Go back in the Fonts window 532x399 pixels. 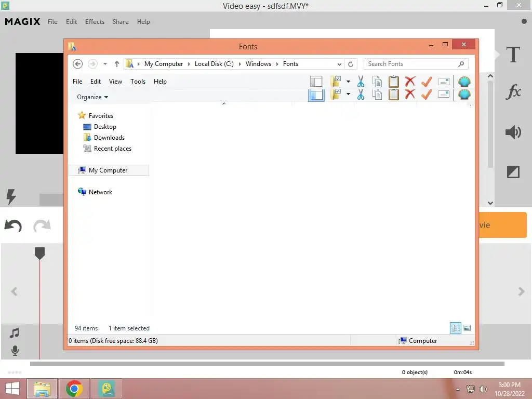coord(78,64)
